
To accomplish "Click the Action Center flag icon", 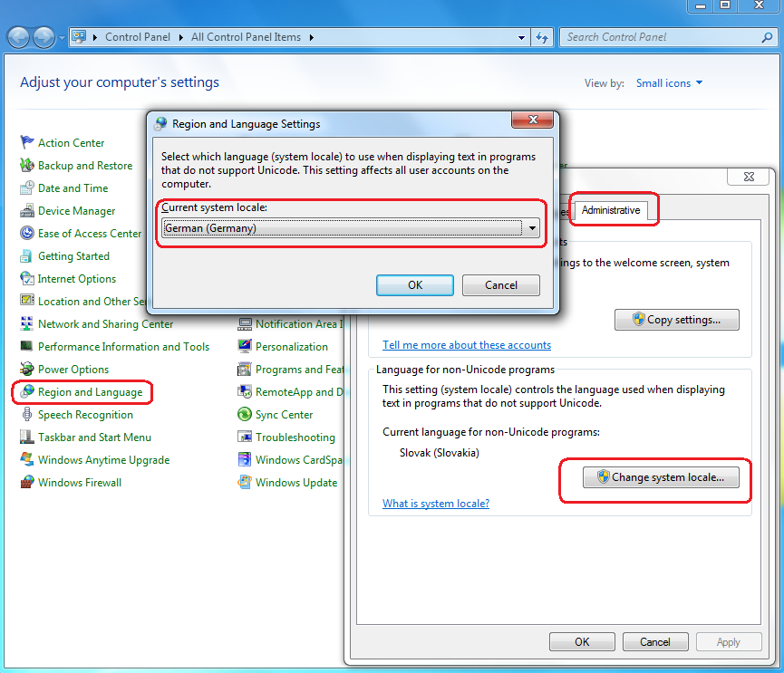I will coord(27,143).
